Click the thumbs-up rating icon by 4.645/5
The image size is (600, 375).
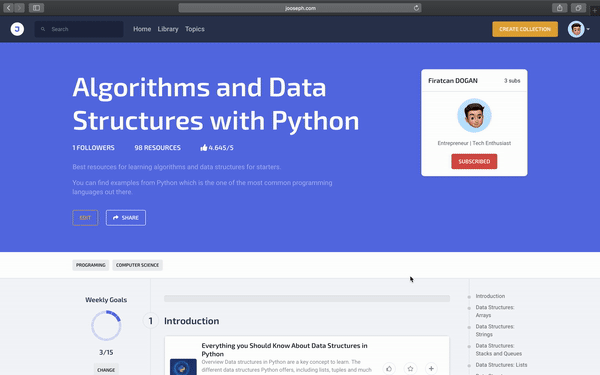pos(204,148)
